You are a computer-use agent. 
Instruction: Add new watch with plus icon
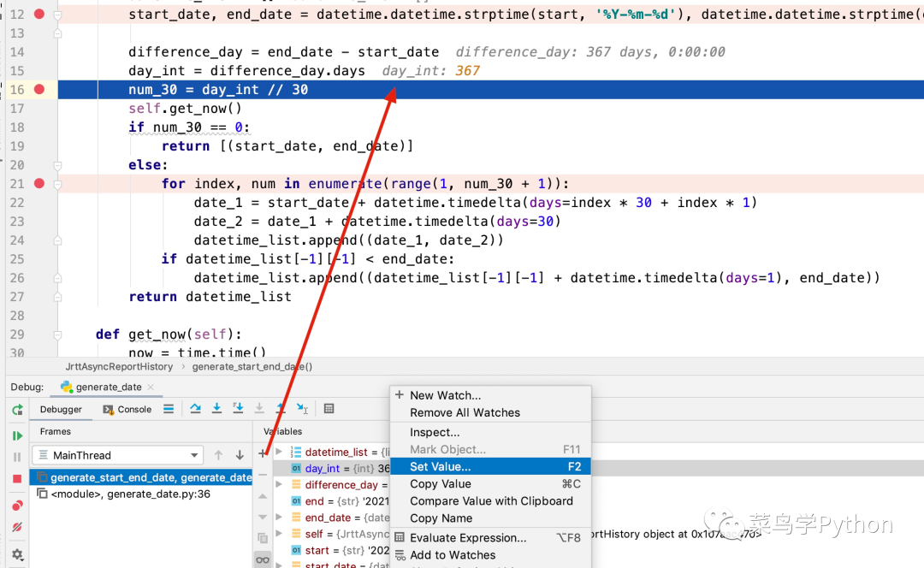pos(263,453)
